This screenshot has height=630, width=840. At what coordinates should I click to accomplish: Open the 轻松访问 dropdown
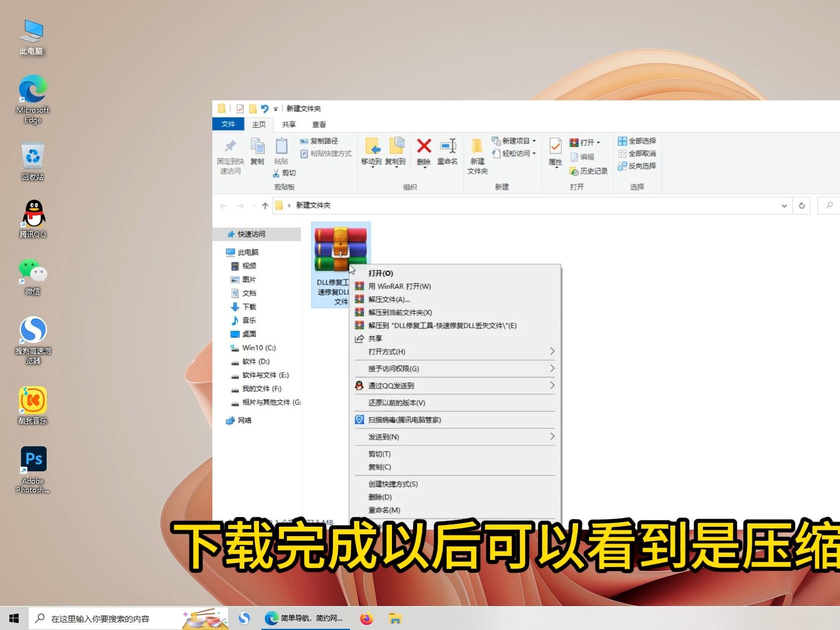(x=514, y=153)
